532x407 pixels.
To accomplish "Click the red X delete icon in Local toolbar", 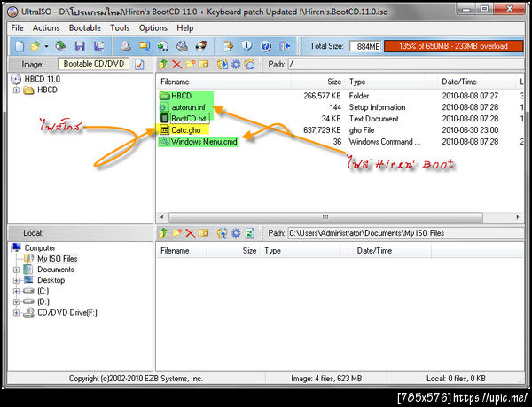I will tap(190, 233).
